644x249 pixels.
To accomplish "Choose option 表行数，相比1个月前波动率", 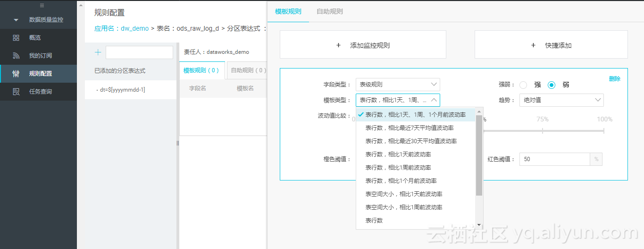I will click(x=415, y=181).
